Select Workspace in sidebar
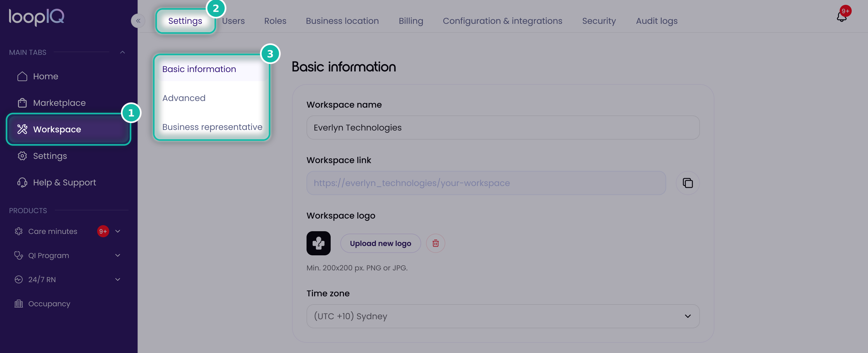Image resolution: width=868 pixels, height=353 pixels. coord(69,129)
